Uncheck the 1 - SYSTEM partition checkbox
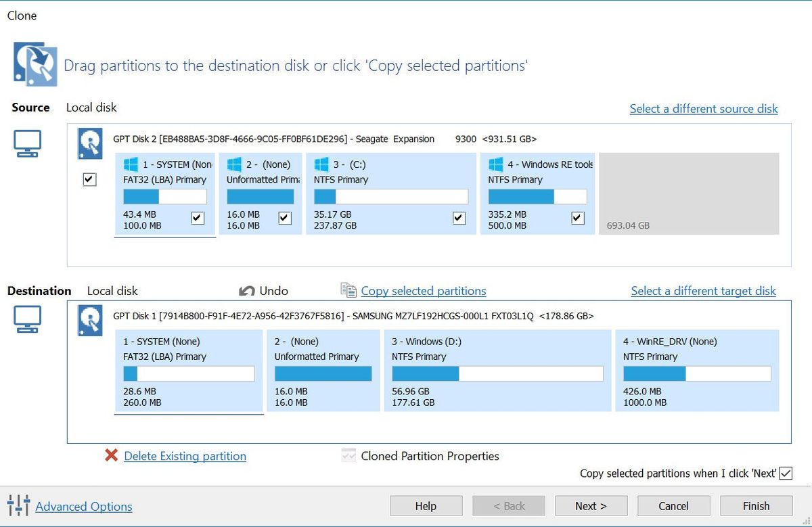 pos(198,218)
